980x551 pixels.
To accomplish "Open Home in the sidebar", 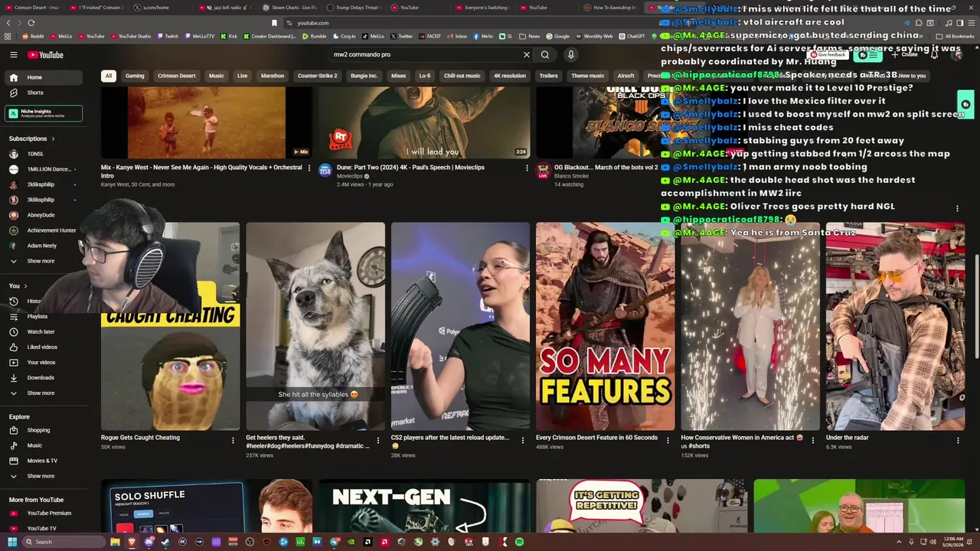I will [x=43, y=77].
